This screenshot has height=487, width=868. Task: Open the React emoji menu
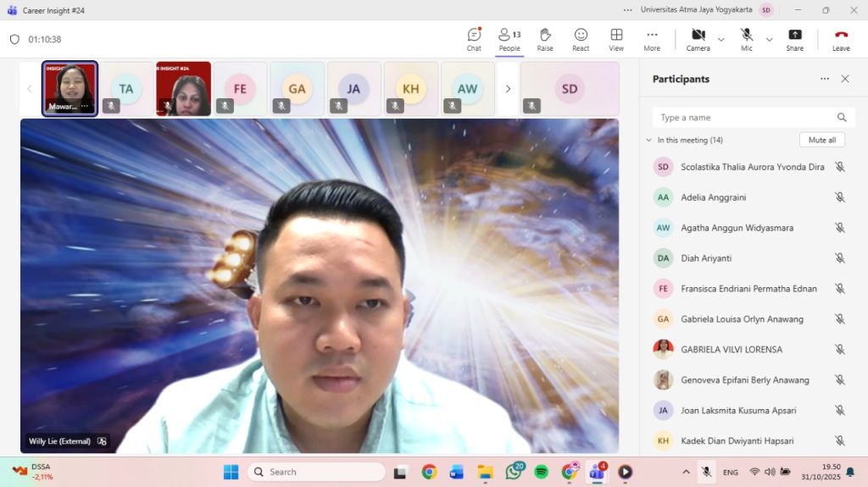point(581,38)
